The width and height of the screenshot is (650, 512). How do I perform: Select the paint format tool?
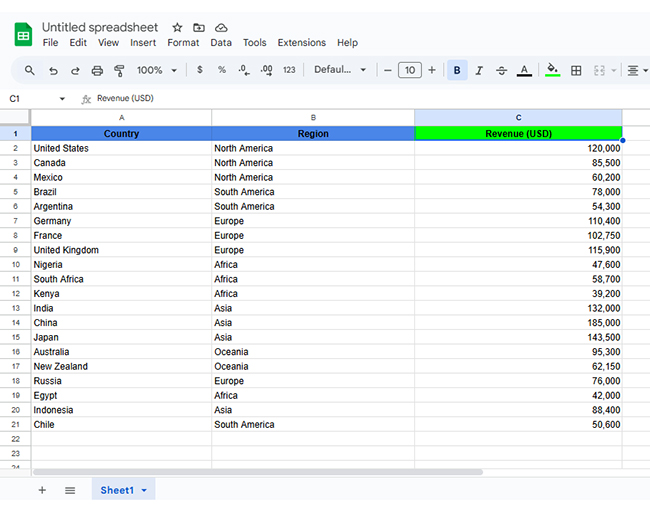pyautogui.click(x=119, y=70)
